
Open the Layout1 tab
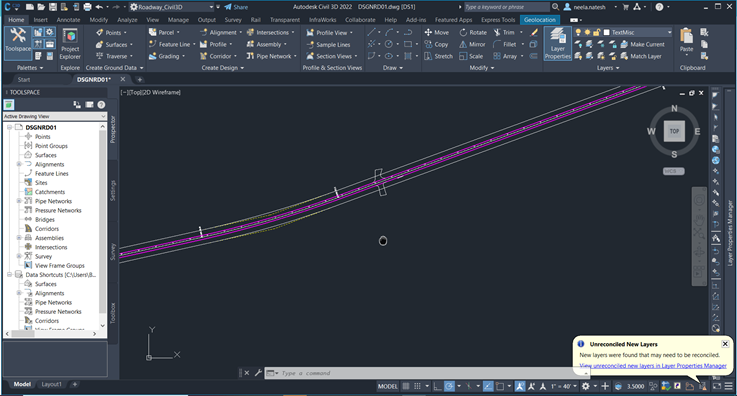51,384
